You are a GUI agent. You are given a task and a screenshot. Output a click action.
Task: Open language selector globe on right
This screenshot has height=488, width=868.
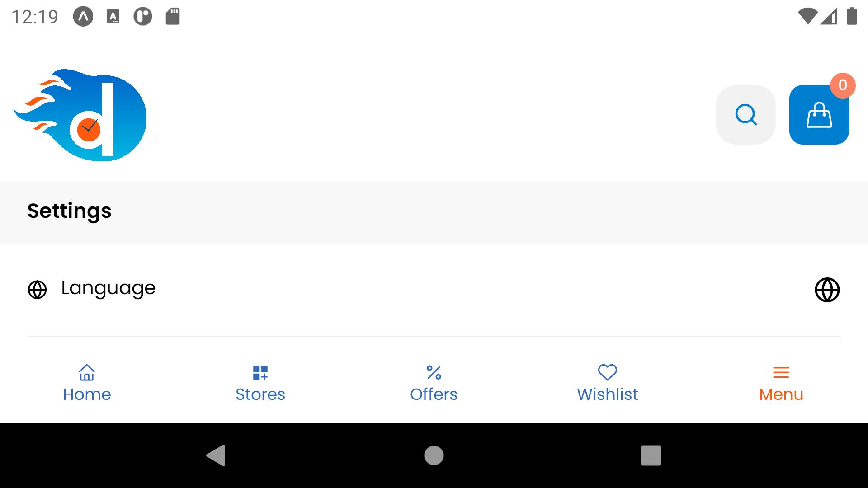pos(827,290)
